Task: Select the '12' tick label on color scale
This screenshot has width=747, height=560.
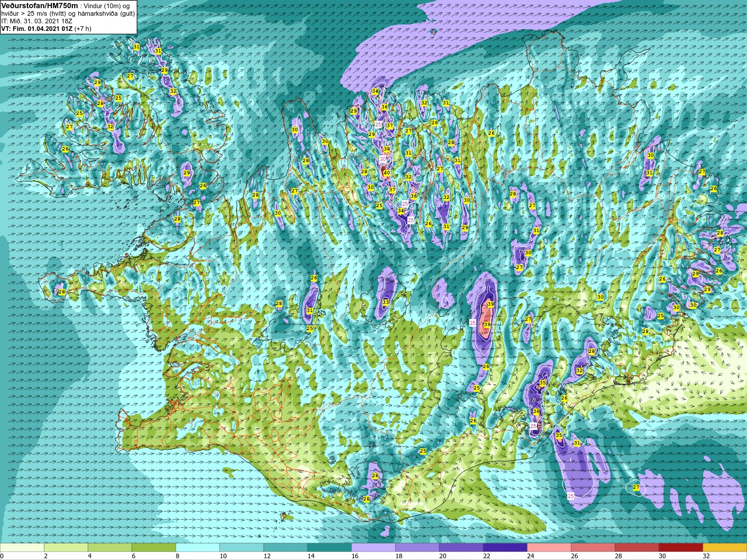Action: (x=267, y=556)
